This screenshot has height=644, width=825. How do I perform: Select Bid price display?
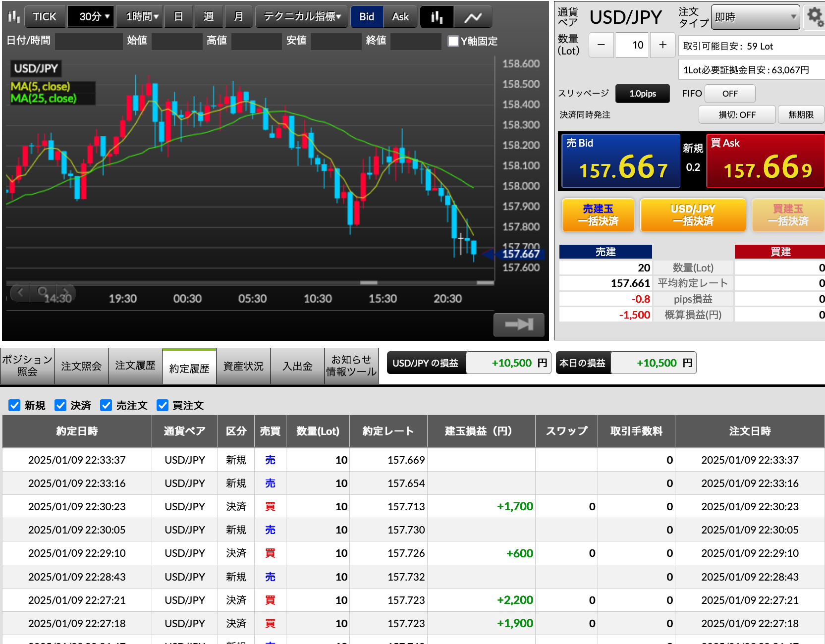pyautogui.click(x=367, y=17)
